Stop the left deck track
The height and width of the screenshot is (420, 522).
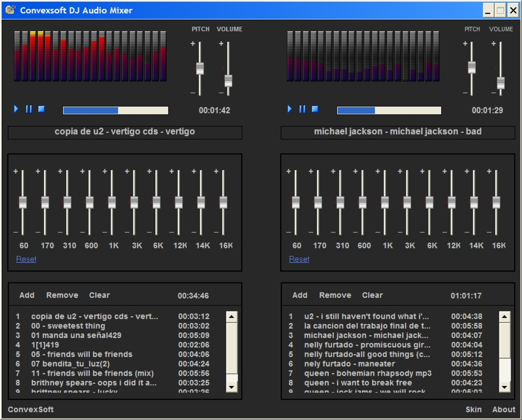41,109
